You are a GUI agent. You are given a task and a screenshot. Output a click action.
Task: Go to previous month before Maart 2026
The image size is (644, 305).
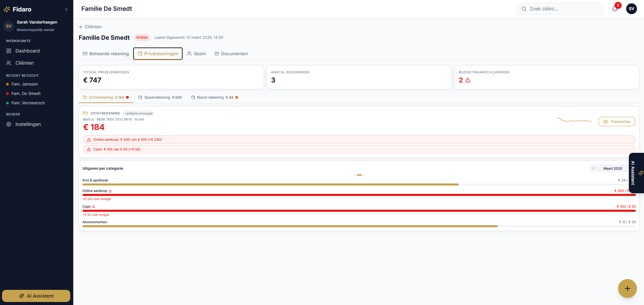[594, 168]
